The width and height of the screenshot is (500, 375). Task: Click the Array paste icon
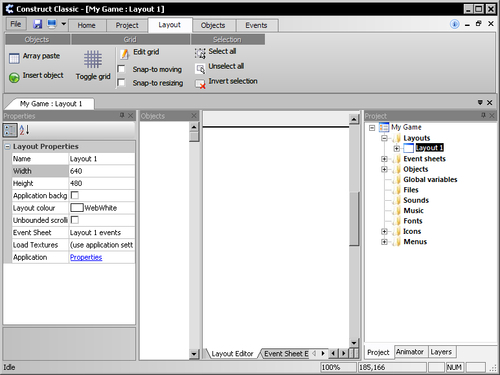point(14,58)
